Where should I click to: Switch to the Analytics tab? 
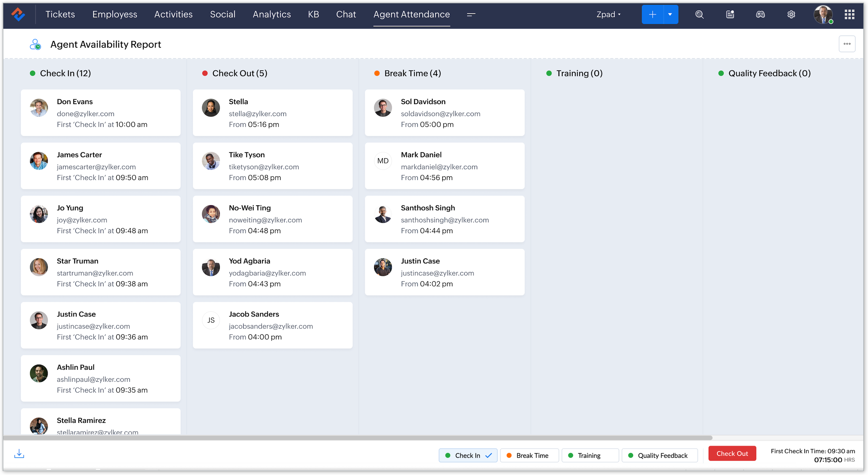tap(272, 15)
